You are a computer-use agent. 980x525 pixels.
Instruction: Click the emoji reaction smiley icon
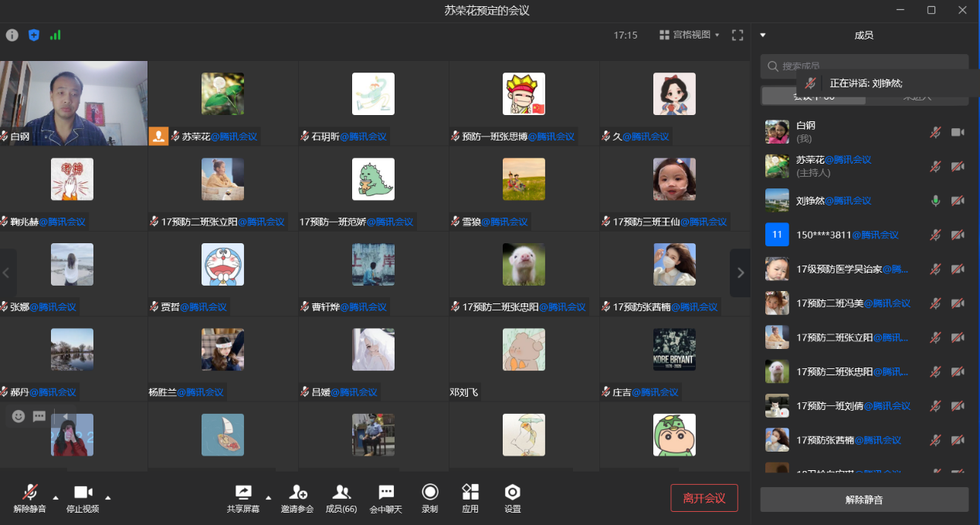19,416
